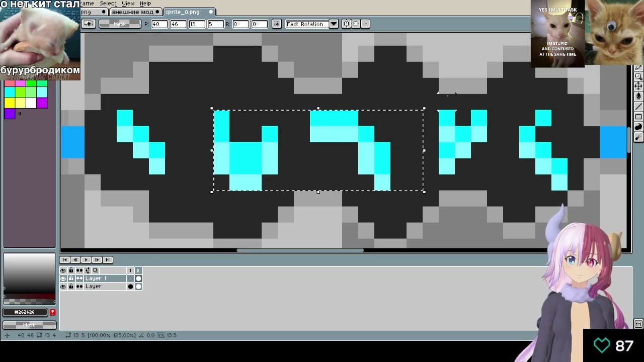
Task: Select the Zoom magnifier tool
Action: pyautogui.click(x=638, y=76)
